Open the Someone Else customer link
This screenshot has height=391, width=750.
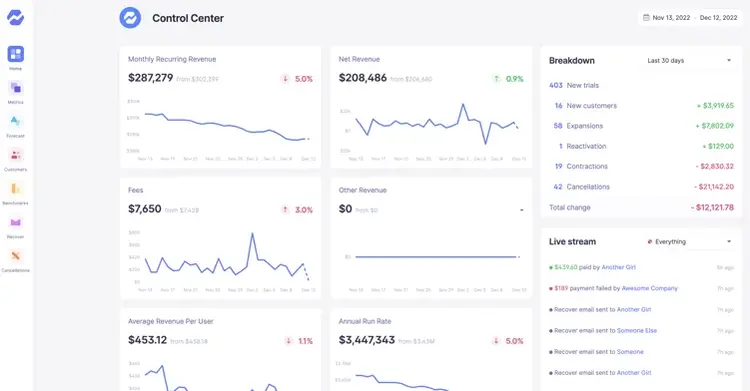tap(637, 331)
